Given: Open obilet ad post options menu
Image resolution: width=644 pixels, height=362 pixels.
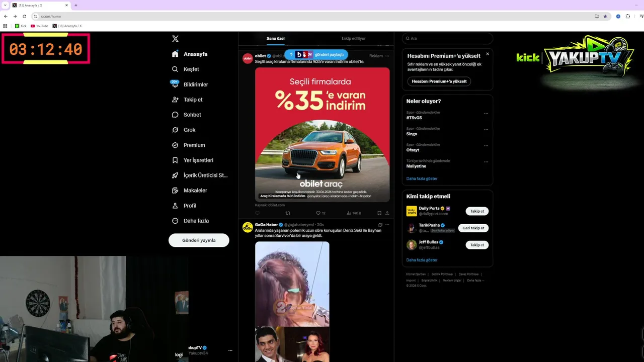Looking at the screenshot, I should 387,56.
